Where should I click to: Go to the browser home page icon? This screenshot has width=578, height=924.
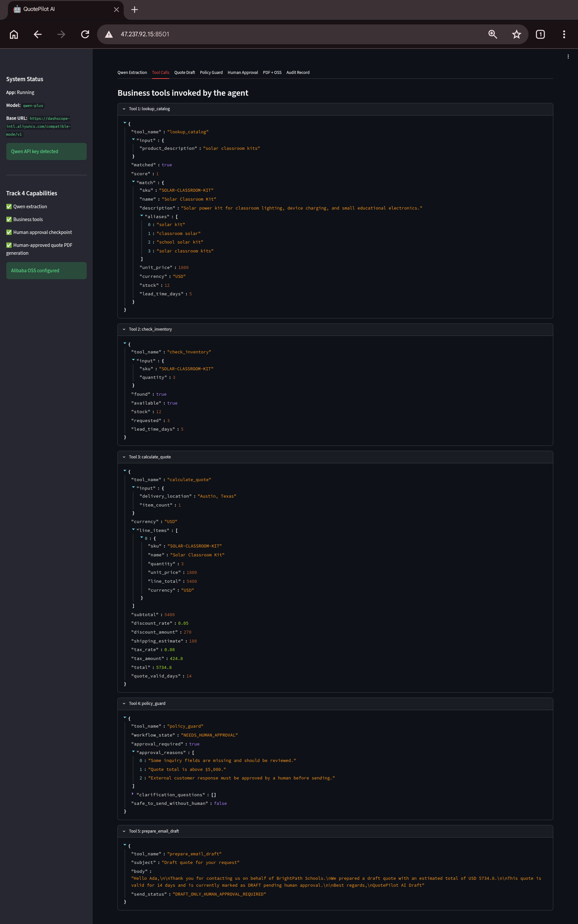14,34
